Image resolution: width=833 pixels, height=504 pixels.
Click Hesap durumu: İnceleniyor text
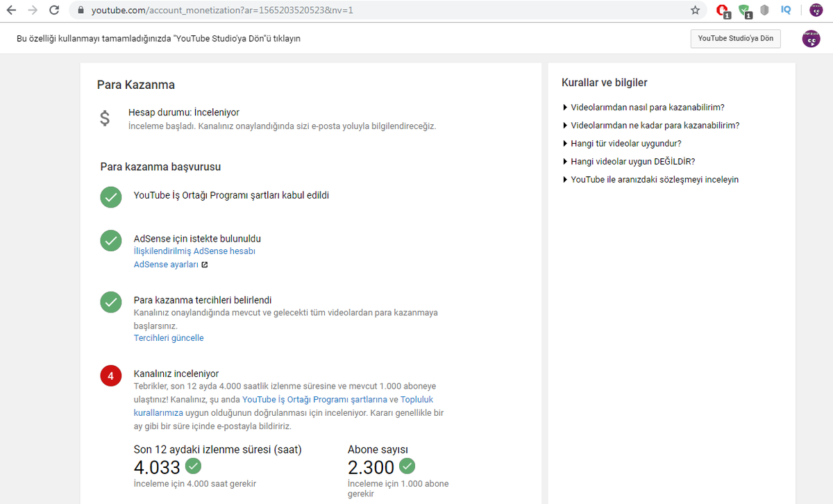click(184, 112)
